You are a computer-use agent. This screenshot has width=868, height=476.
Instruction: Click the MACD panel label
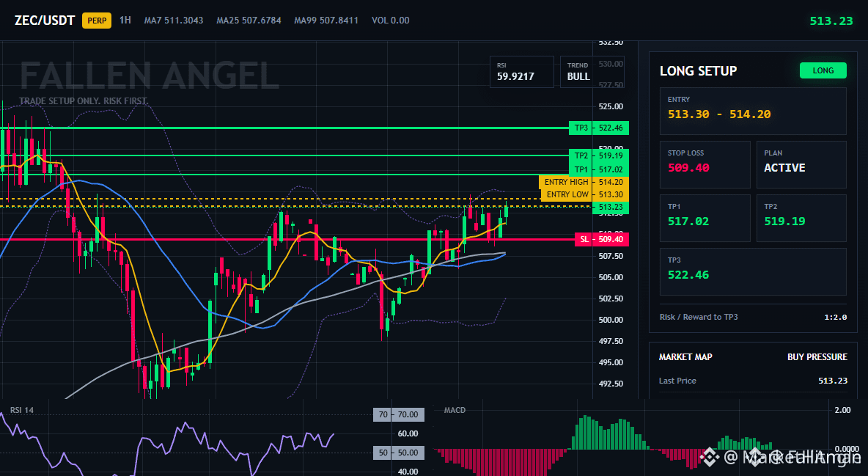(x=455, y=410)
